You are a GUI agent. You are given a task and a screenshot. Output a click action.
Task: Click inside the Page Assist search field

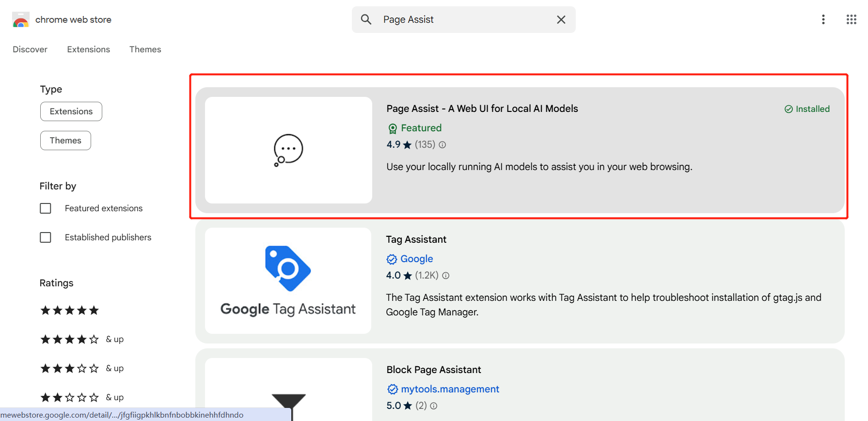pos(460,19)
